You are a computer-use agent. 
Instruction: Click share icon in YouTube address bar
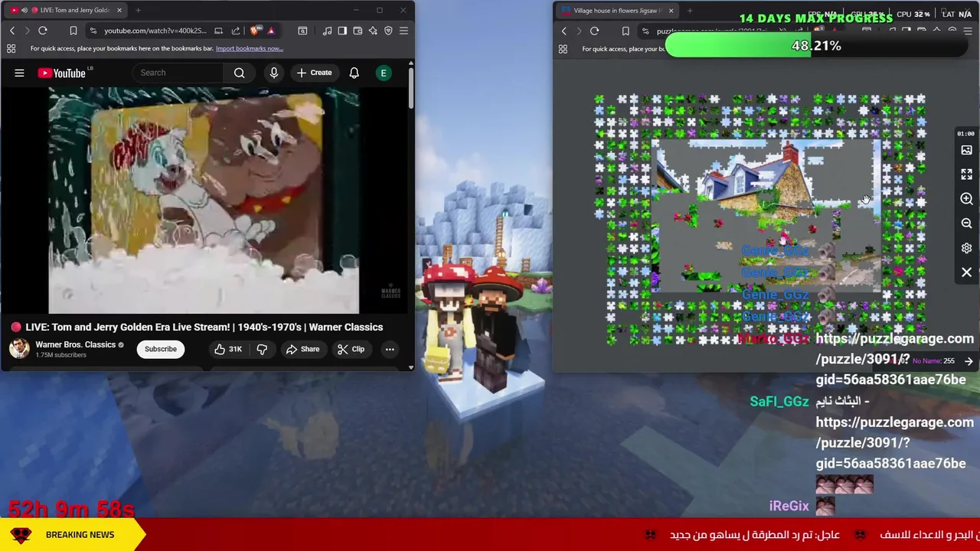point(236,31)
